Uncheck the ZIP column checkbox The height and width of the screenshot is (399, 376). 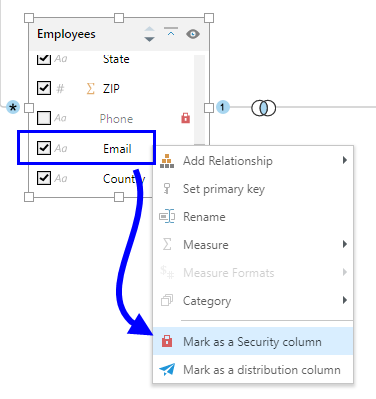coord(44,88)
